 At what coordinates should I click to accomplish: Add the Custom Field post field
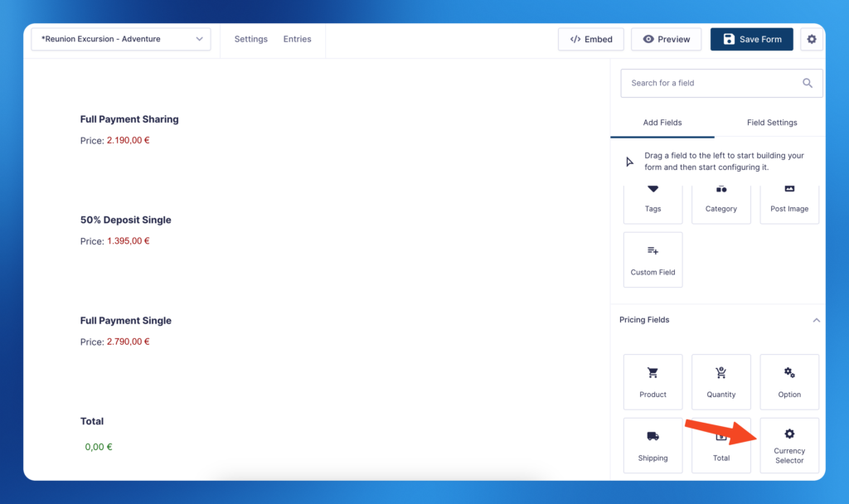click(x=653, y=259)
